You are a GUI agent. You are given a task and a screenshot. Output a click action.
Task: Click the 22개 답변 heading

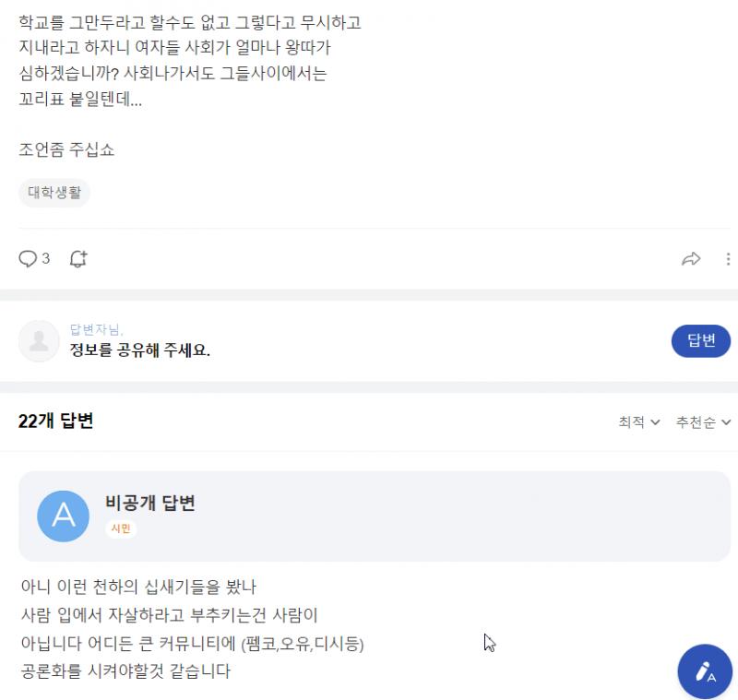pos(55,421)
